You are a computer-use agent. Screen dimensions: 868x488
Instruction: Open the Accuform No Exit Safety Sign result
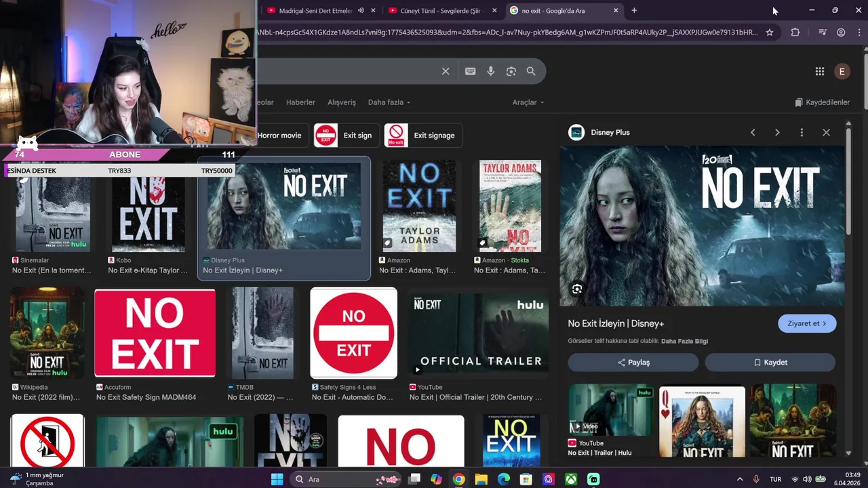point(155,344)
